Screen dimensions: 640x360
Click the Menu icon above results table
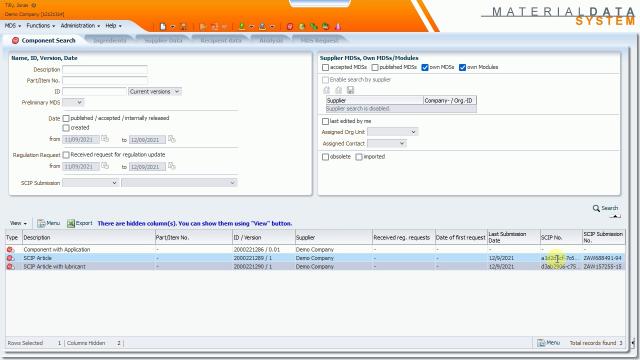pos(41,223)
